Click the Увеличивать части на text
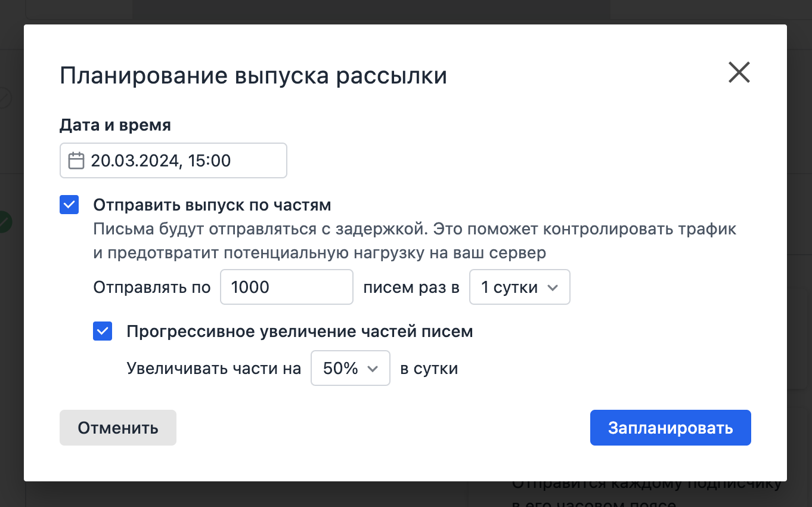Viewport: 812px width, 507px height. pos(213,368)
